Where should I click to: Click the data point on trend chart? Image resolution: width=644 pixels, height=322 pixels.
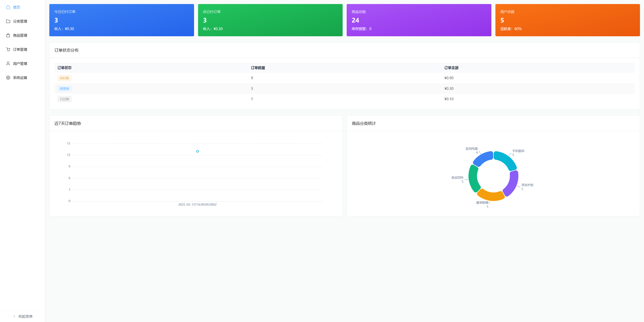coord(198,151)
